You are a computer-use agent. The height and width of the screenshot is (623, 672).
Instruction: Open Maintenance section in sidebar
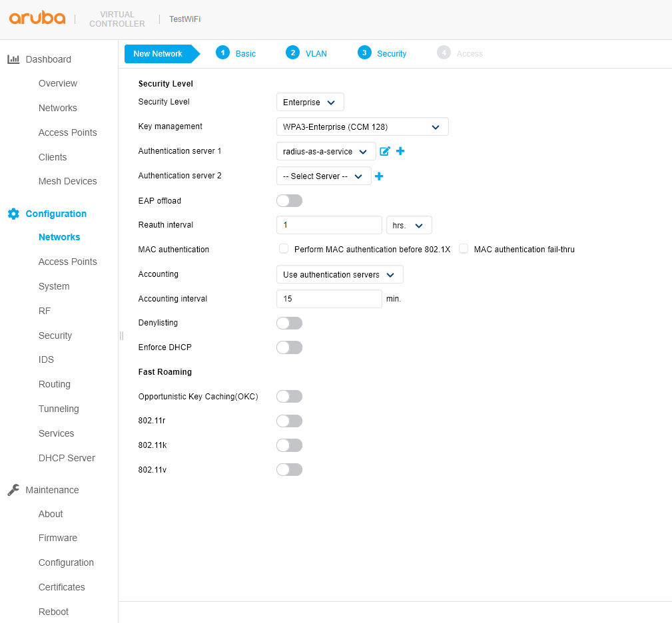point(53,490)
